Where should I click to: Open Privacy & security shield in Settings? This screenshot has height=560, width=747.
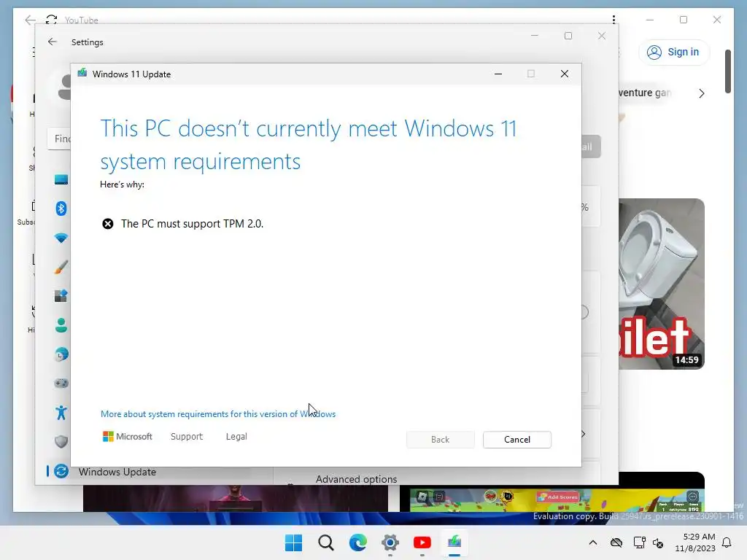tap(61, 441)
